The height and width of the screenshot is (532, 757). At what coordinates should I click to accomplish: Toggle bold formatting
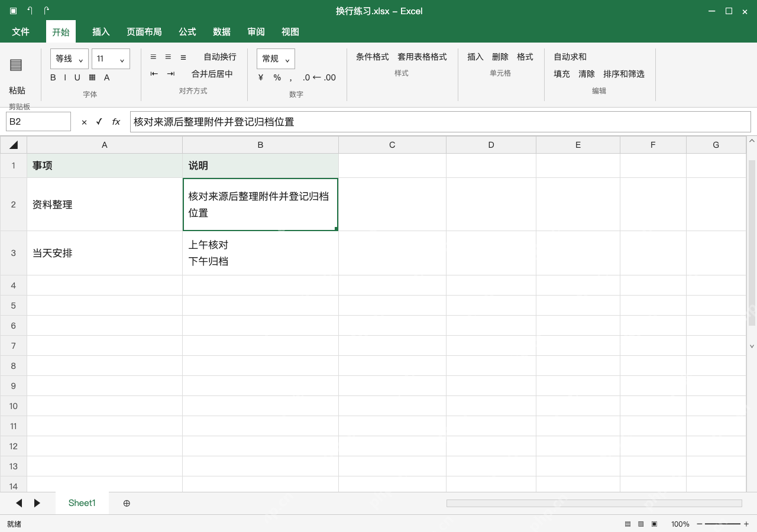[x=53, y=77]
